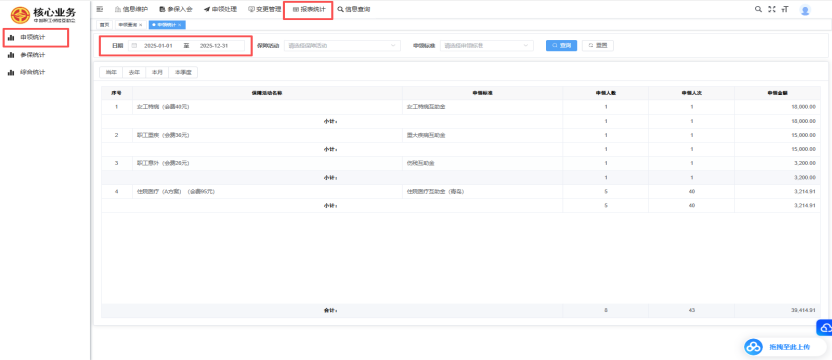Toggle fullscreen mode icon
The image size is (832, 360).
[772, 9]
